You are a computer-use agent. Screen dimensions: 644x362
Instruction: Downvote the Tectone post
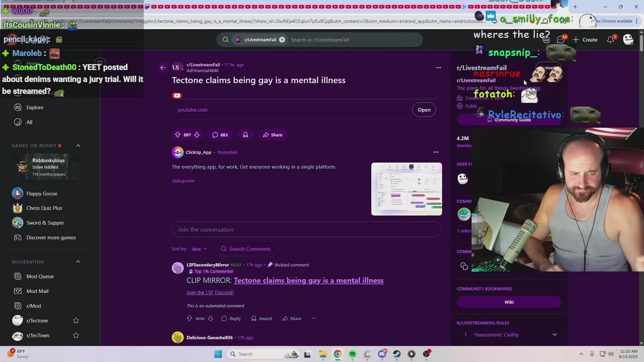[197, 135]
